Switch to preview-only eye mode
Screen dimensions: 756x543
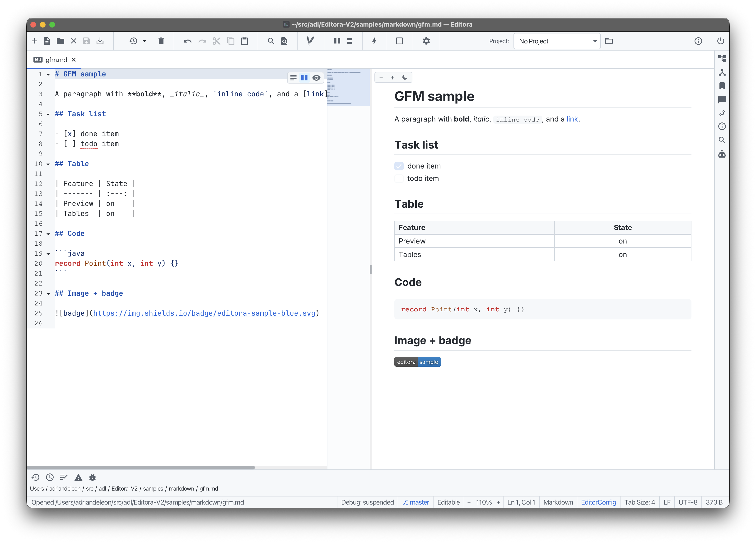[316, 78]
